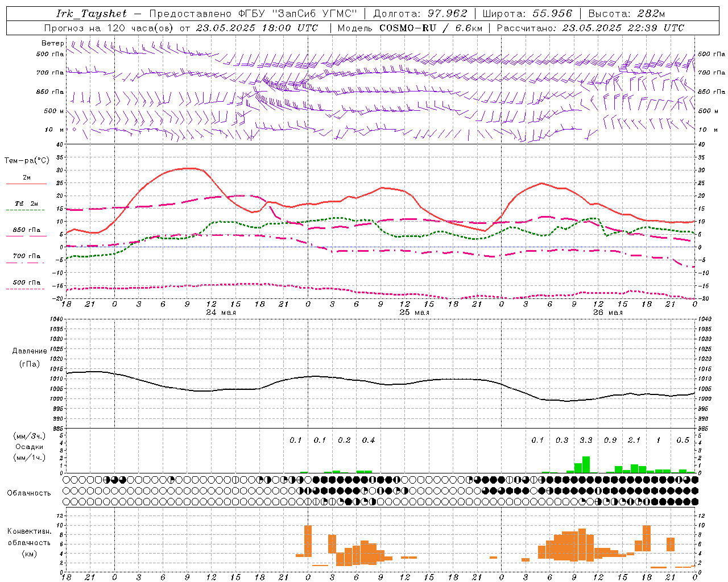Click the longitude value 'Долгота: 97.962'

tap(420, 14)
